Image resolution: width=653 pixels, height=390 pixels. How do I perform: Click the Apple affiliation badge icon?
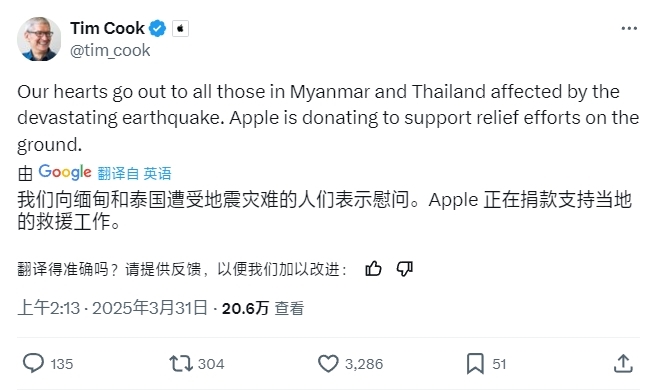[180, 28]
